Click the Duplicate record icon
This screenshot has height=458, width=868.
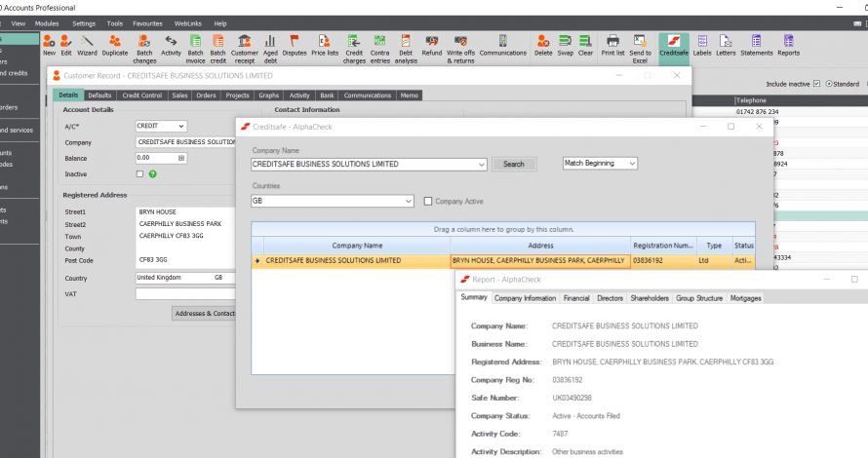tap(114, 45)
